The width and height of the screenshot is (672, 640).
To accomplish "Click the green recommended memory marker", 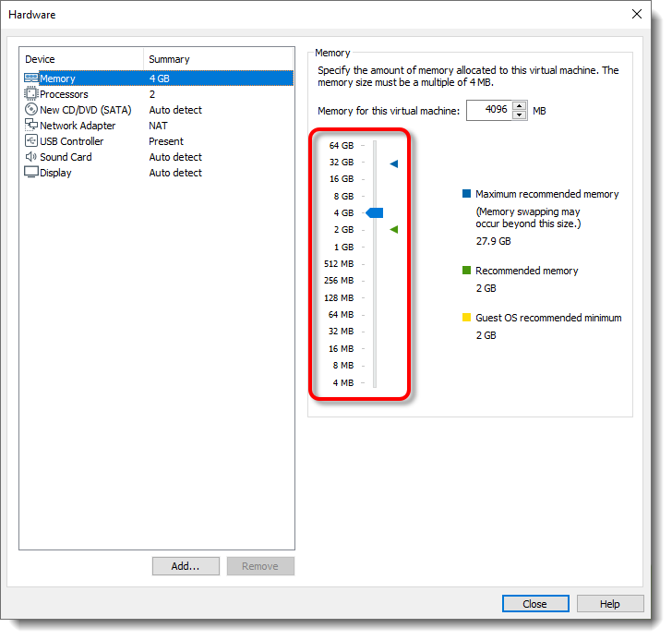I will tap(393, 229).
